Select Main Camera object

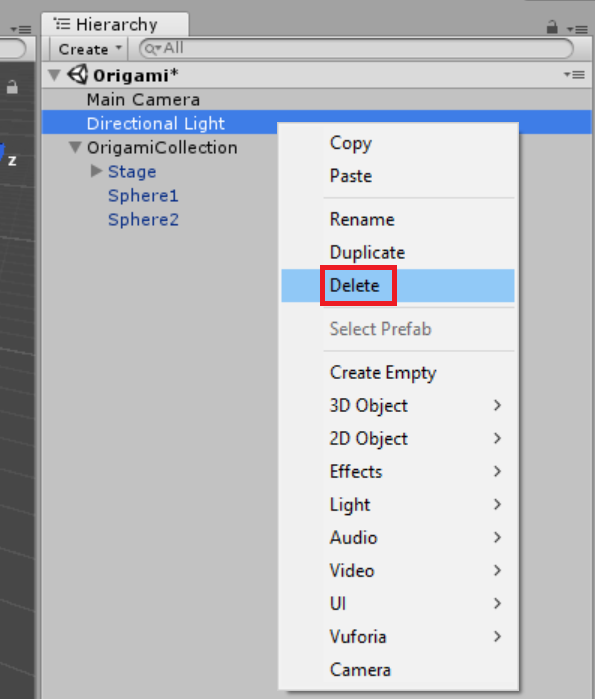pyautogui.click(x=143, y=99)
